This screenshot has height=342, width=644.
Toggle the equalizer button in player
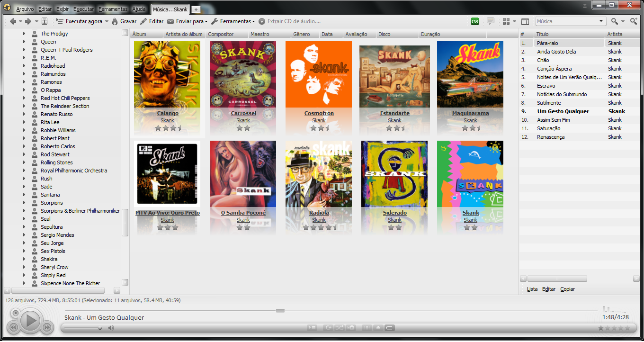click(x=367, y=328)
